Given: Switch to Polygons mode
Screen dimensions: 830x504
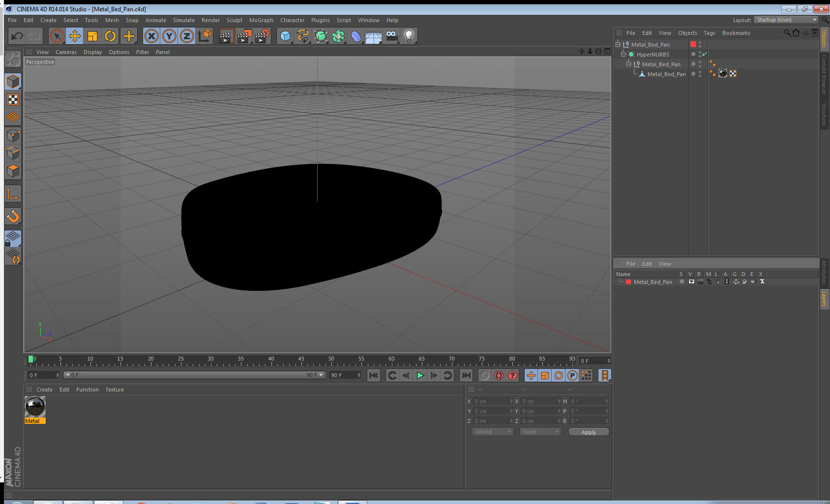Looking at the screenshot, I should point(13,171).
